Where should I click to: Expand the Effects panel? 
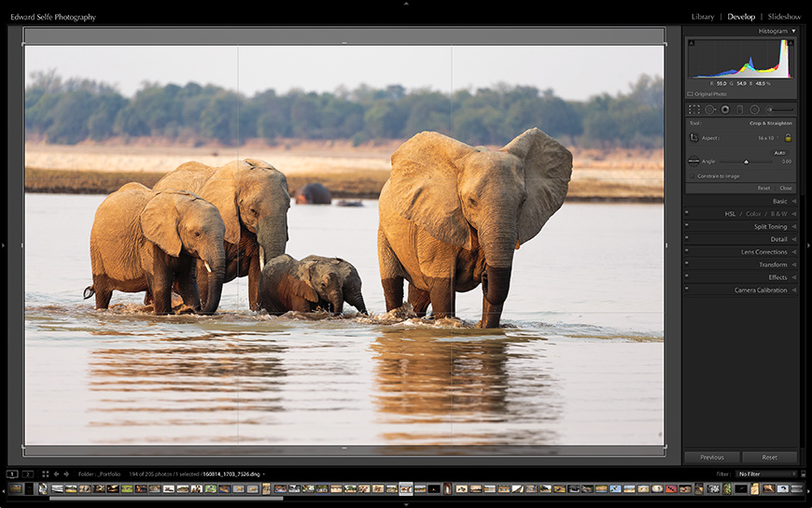794,277
